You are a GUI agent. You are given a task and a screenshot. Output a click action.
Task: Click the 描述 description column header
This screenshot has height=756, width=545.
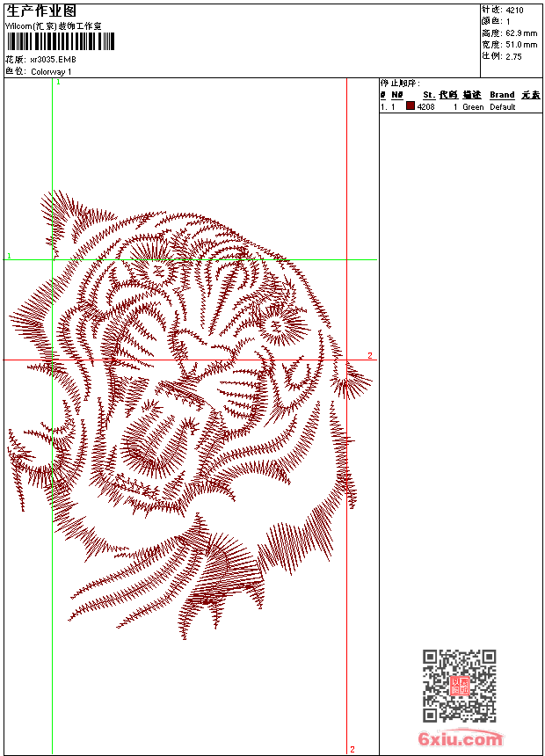coord(472,95)
